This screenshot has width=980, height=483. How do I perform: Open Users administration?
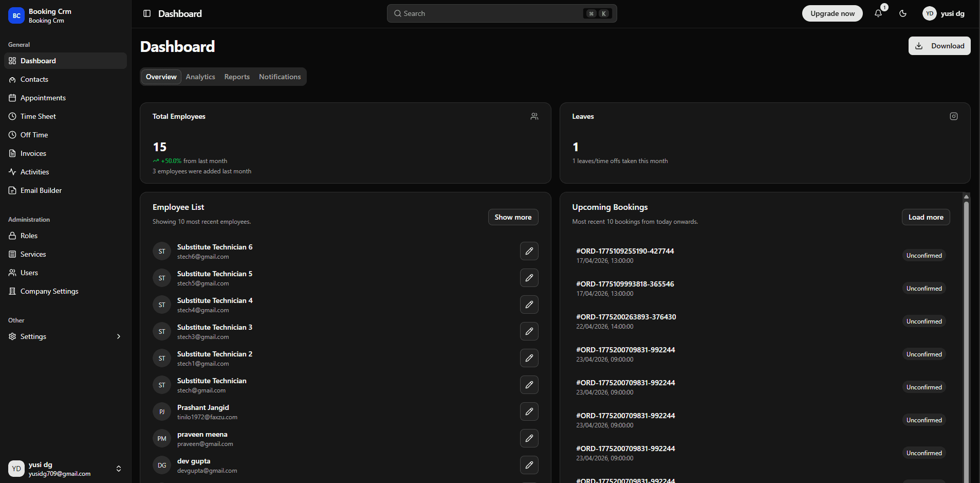point(65,273)
